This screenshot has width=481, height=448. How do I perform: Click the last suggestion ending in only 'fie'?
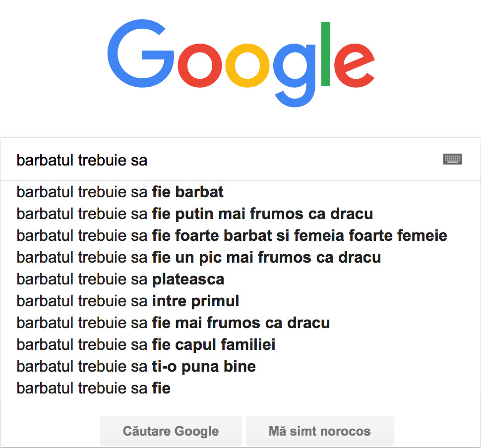tap(93, 388)
